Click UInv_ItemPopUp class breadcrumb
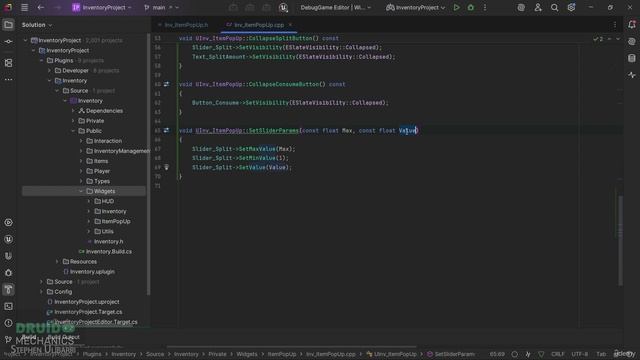Image resolution: width=640 pixels, height=360 pixels. pos(391,354)
